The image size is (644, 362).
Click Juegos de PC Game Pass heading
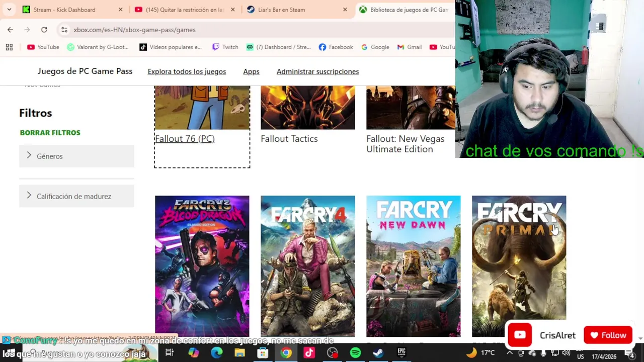coord(85,71)
